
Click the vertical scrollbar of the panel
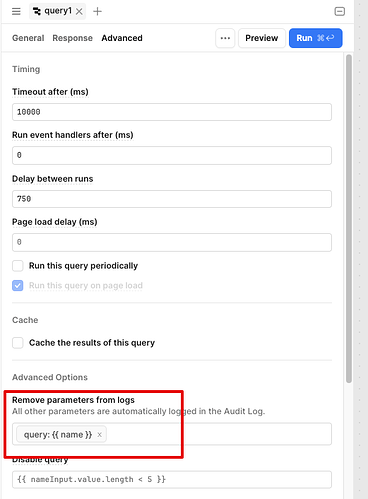(349, 218)
